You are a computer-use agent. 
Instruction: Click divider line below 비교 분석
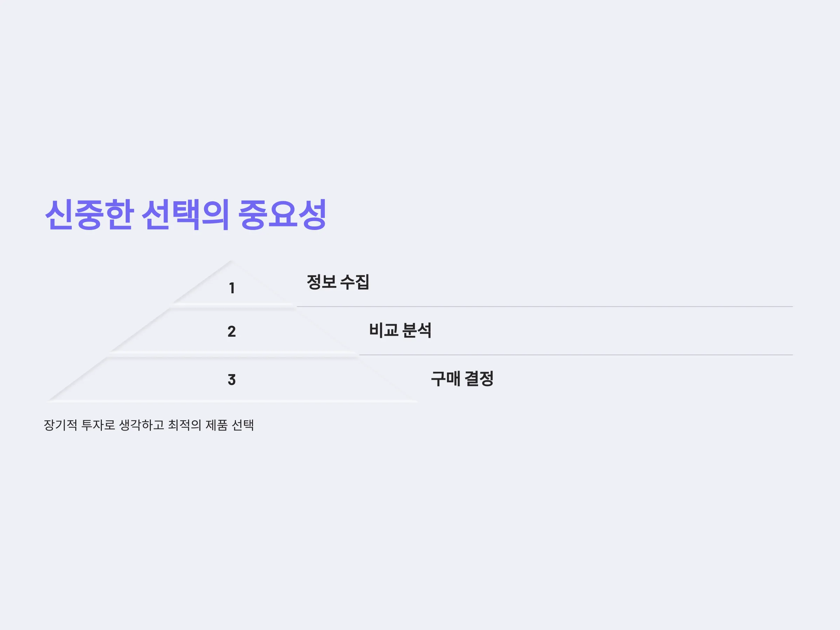pyautogui.click(x=576, y=355)
